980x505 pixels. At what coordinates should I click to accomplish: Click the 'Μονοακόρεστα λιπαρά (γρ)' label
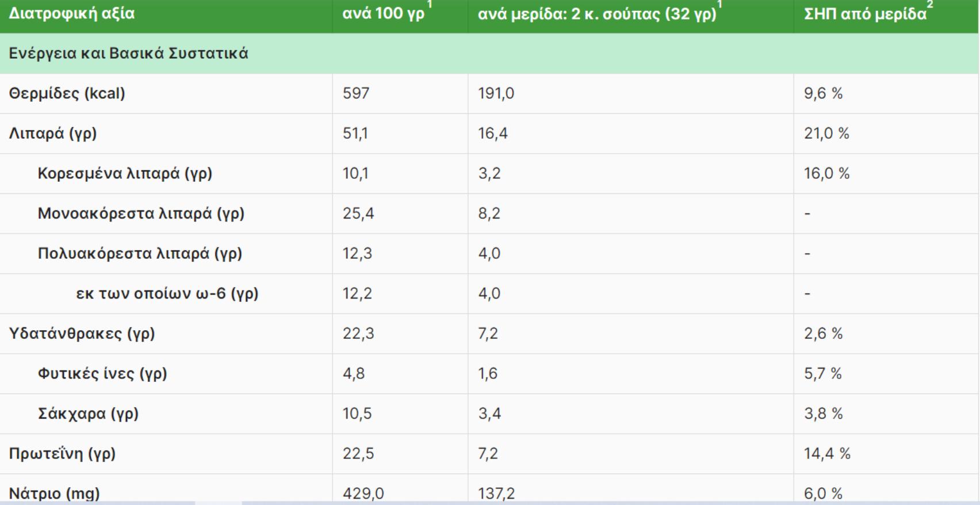click(x=141, y=213)
